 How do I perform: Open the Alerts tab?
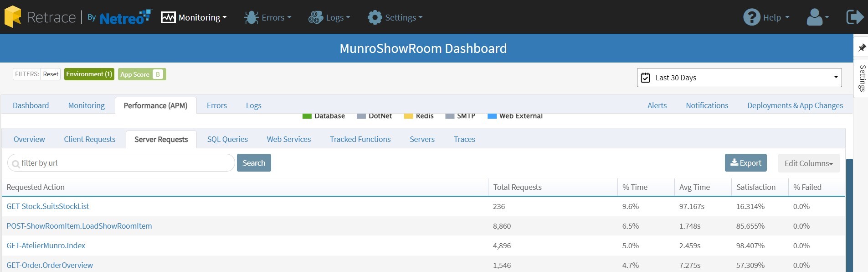[657, 105]
